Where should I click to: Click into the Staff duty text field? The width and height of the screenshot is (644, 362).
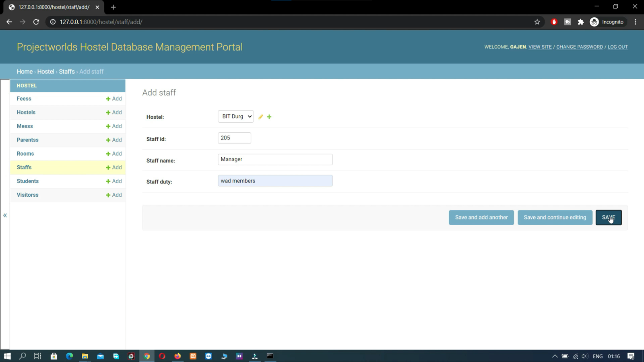pos(275,181)
